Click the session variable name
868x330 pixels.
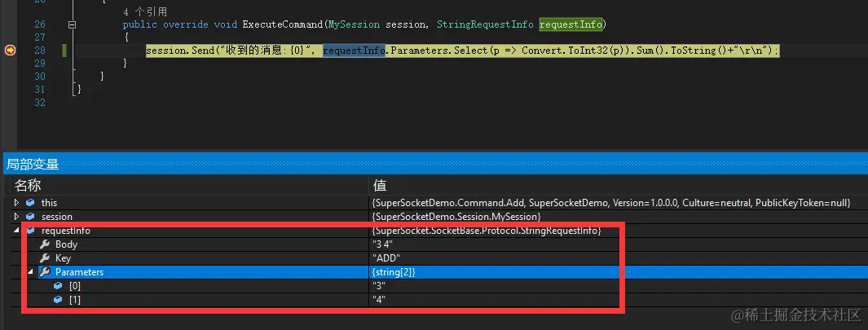(57, 217)
